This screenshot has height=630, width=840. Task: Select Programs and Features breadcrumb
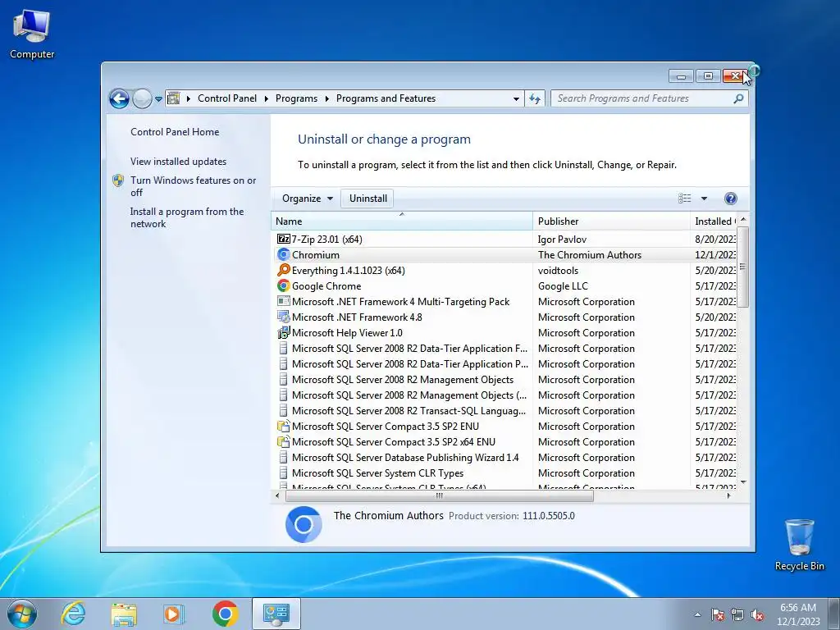(x=386, y=98)
